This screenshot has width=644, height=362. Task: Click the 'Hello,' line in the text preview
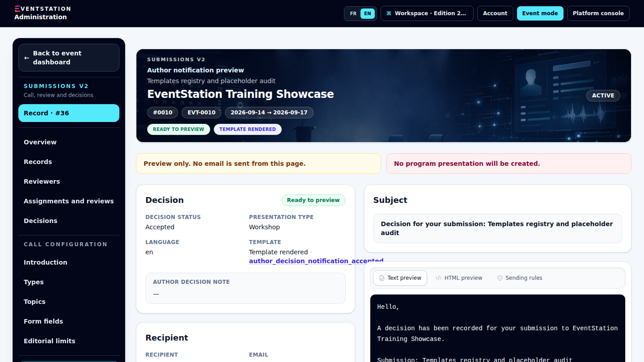tap(388, 307)
